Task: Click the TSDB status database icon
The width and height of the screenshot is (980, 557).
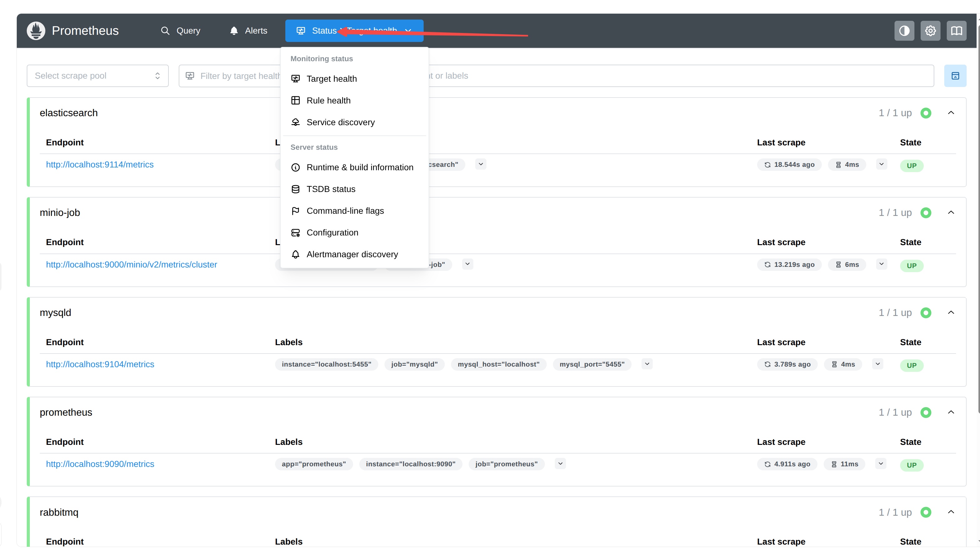Action: point(295,189)
